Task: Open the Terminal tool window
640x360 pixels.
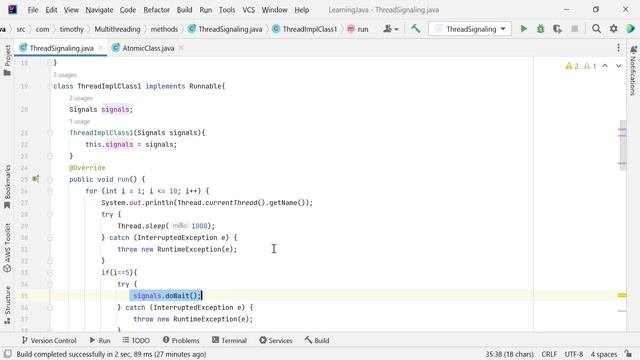Action: click(x=229, y=340)
